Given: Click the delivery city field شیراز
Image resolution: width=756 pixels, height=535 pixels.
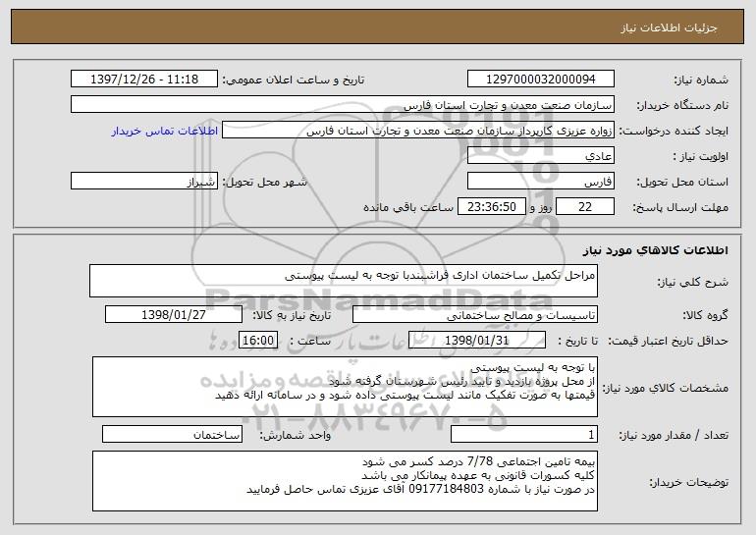Looking at the screenshot, I should click(x=144, y=182).
